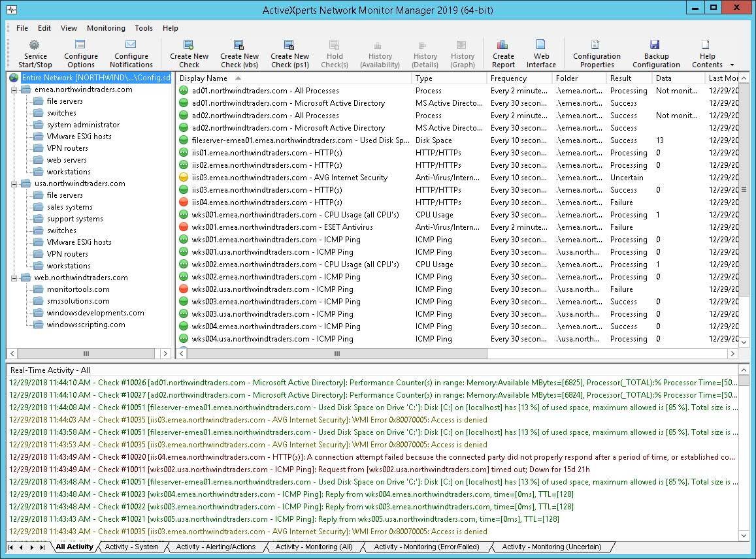Open the Monitoring menu
756x559 pixels.
tap(106, 28)
